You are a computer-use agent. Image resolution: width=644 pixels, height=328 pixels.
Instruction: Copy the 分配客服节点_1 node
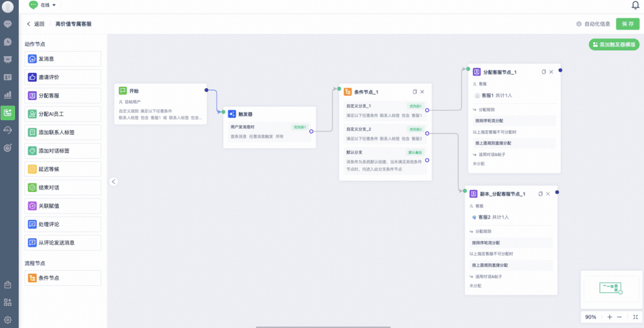pos(543,72)
